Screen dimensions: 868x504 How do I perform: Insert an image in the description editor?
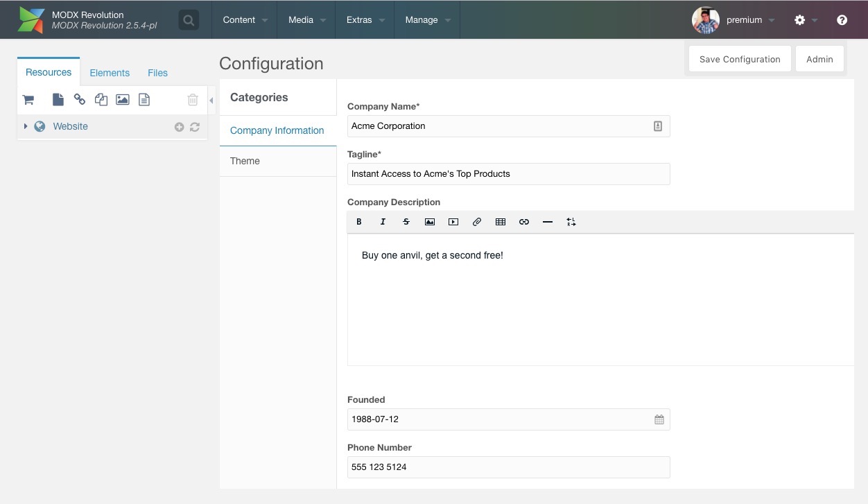coord(430,222)
